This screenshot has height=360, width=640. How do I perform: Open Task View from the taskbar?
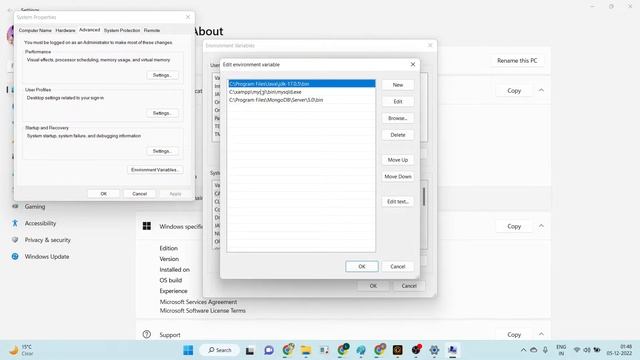pyautogui.click(x=250, y=350)
